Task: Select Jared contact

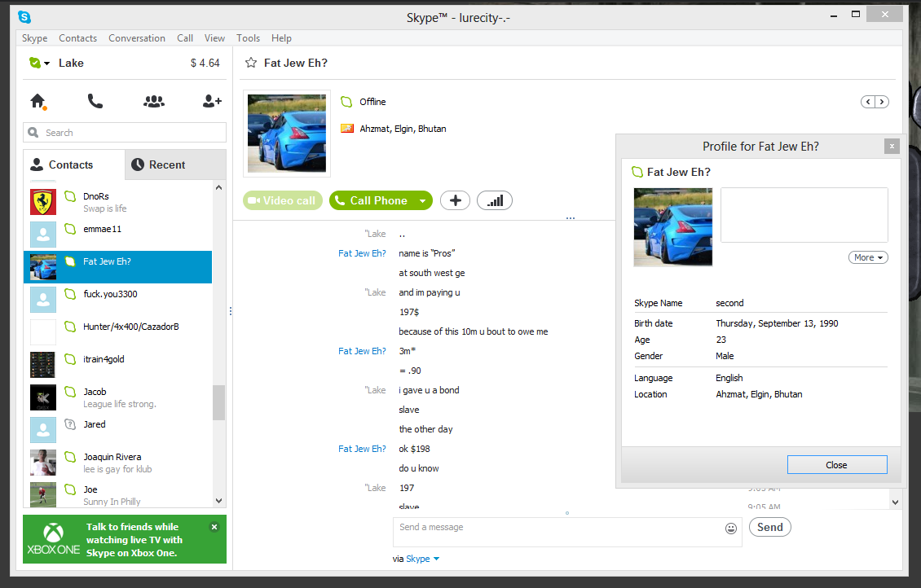Action: coord(117,429)
